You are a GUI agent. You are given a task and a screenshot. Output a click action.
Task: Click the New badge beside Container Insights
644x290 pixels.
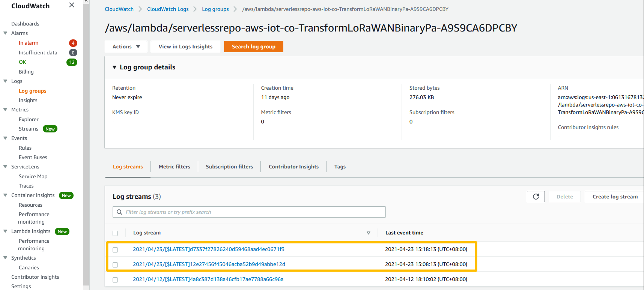pyautogui.click(x=66, y=195)
